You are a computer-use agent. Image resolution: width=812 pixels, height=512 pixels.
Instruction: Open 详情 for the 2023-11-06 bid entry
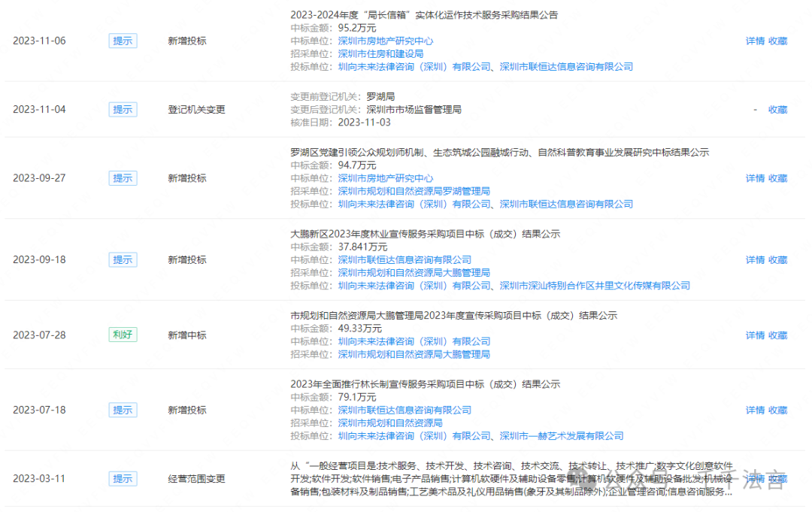(x=755, y=41)
